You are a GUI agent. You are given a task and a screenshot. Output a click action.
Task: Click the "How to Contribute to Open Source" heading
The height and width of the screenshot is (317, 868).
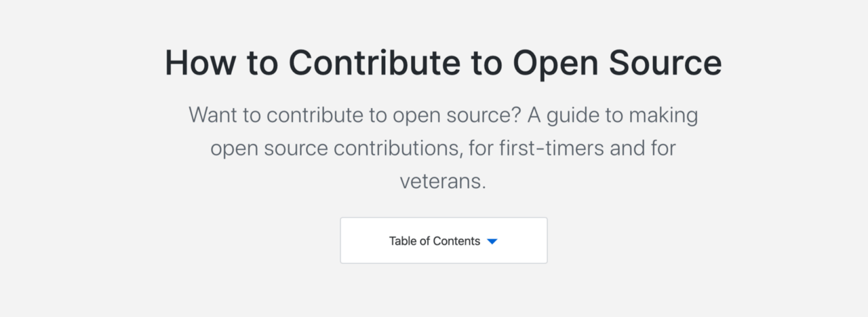click(443, 62)
